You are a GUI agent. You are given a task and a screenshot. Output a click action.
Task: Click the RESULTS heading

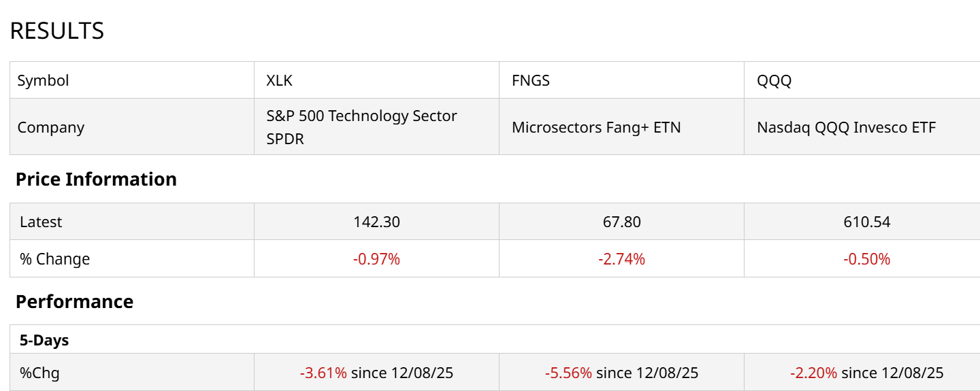click(x=56, y=31)
